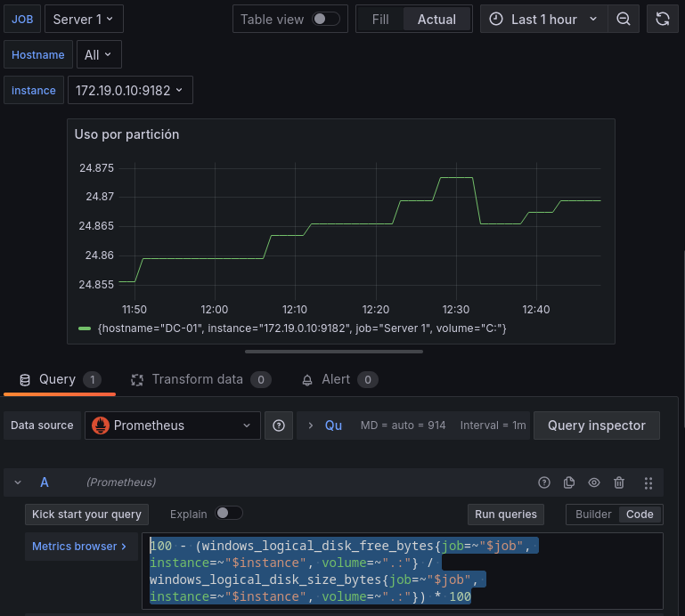Image resolution: width=685 pixels, height=616 pixels.
Task: Switch to the Query tab
Action: [60, 380]
